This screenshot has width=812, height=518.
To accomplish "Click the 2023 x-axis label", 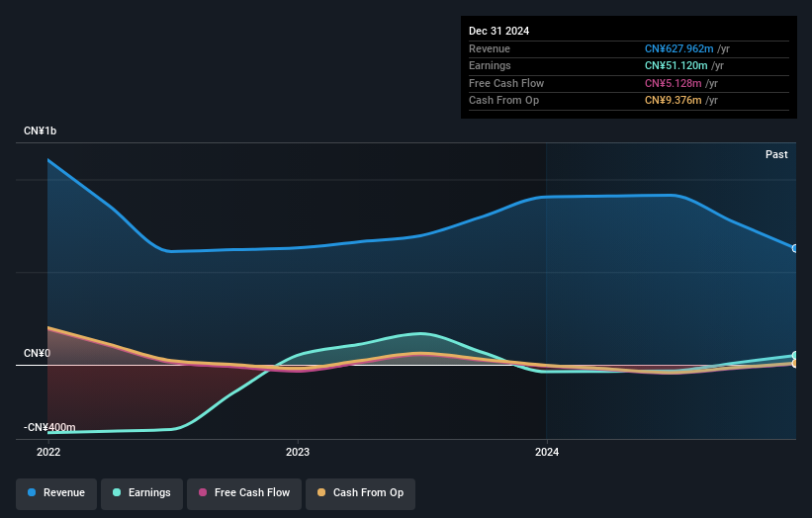I will click(x=298, y=452).
